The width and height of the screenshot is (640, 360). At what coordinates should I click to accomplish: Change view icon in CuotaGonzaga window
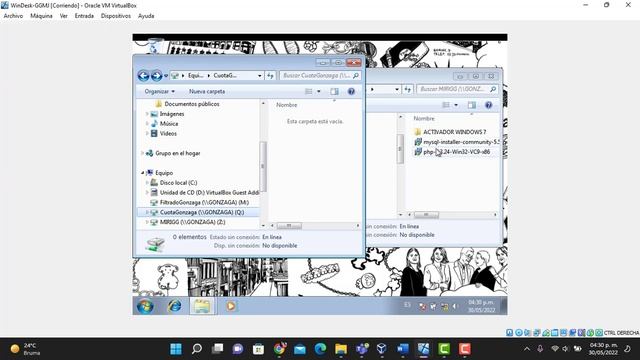click(309, 91)
